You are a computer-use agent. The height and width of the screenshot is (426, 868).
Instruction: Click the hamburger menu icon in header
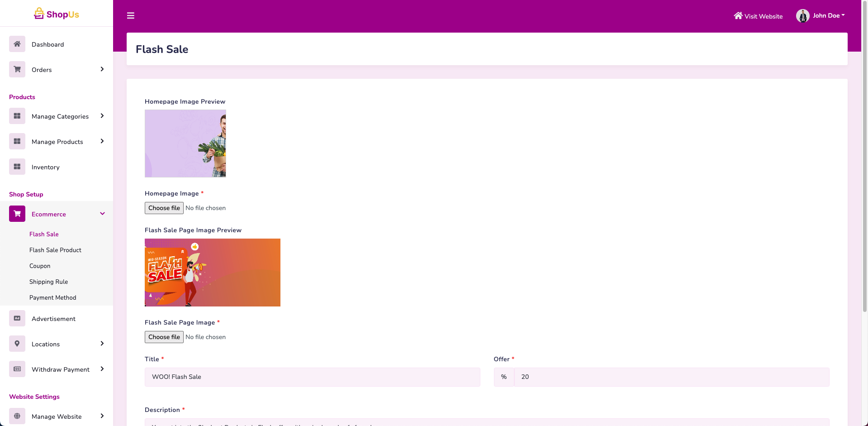[131, 16]
